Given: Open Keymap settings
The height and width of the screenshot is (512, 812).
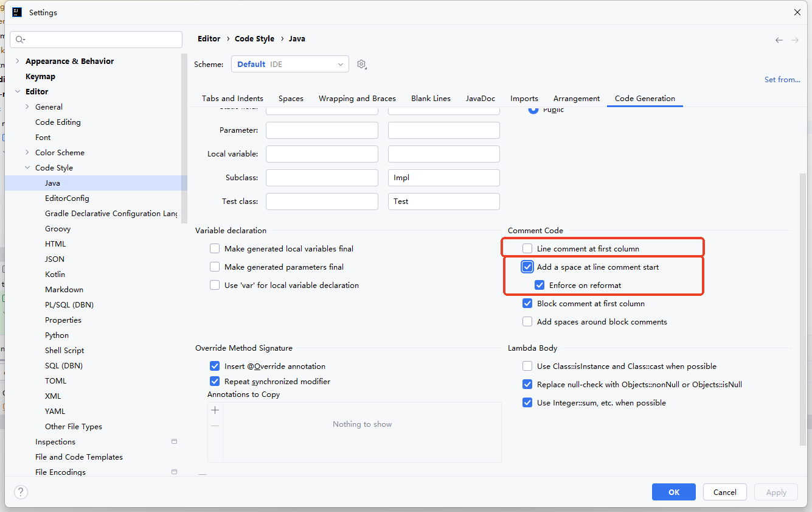Looking at the screenshot, I should coord(40,76).
